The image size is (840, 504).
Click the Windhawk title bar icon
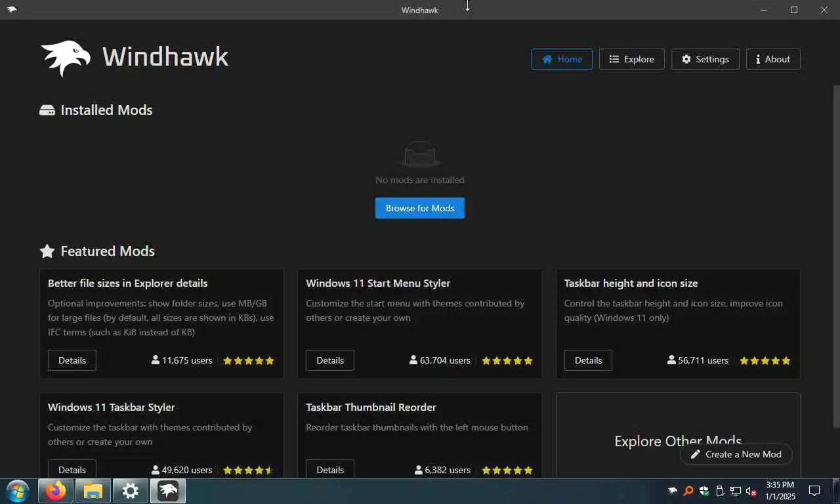(x=12, y=10)
